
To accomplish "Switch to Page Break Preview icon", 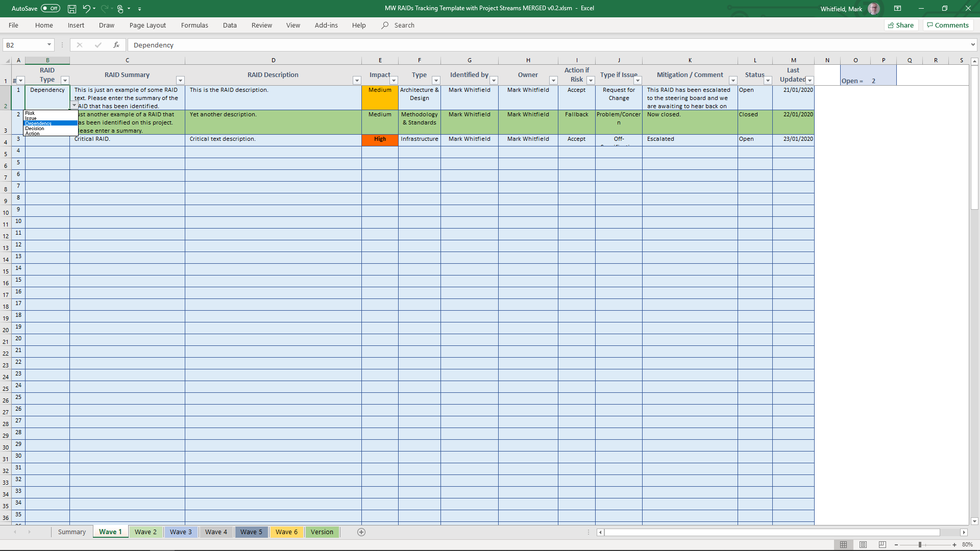I will (x=882, y=545).
